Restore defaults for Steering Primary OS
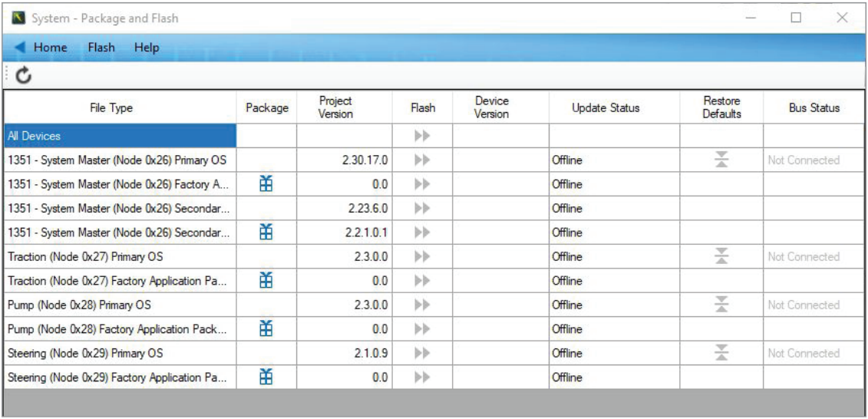This screenshot has height=419, width=868. (x=721, y=353)
